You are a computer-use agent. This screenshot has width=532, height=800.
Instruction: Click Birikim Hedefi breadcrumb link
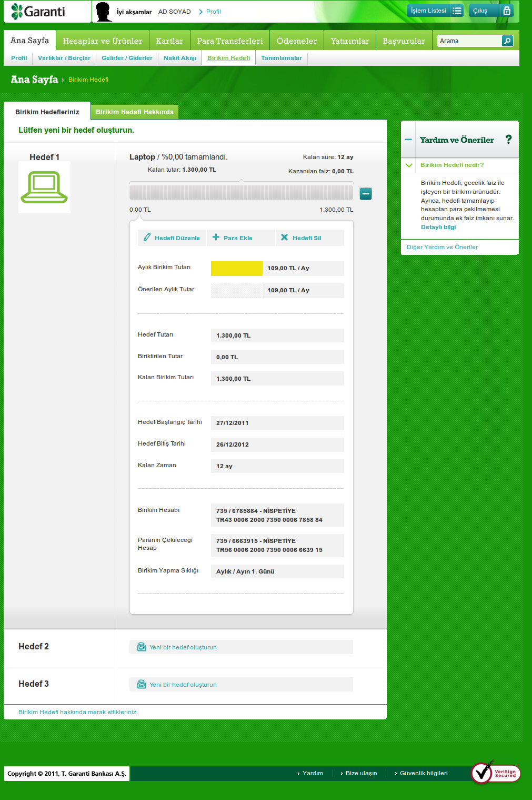tap(88, 80)
